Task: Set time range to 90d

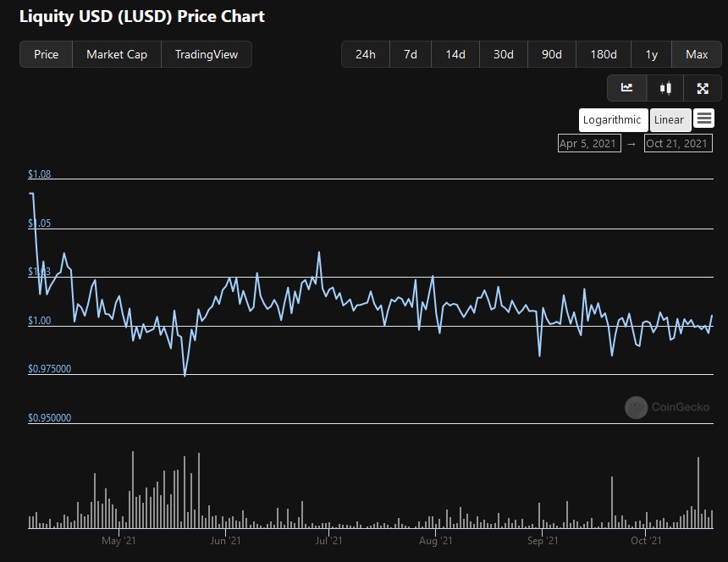Action: point(552,54)
